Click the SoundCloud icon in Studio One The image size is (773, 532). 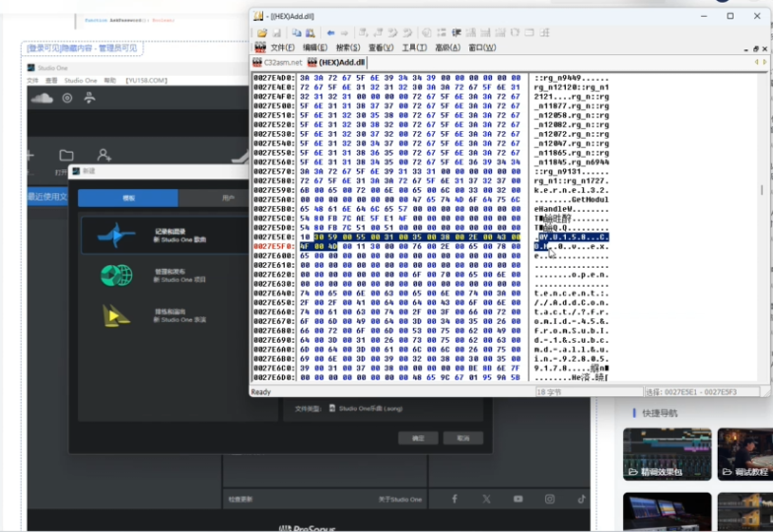pyautogui.click(x=41, y=98)
